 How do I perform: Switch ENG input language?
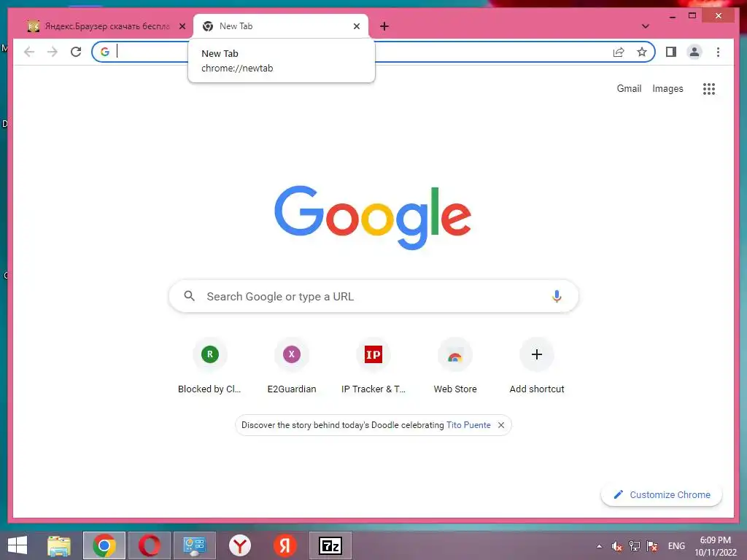pos(676,546)
